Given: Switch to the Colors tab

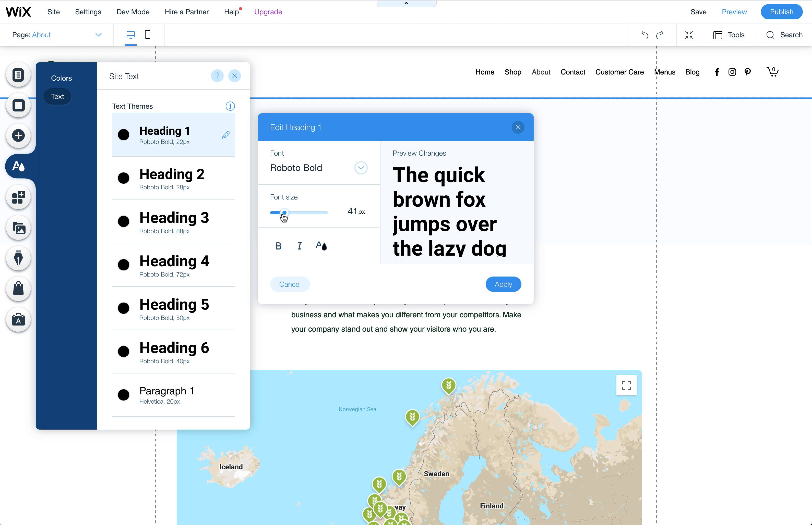Looking at the screenshot, I should 62,78.
